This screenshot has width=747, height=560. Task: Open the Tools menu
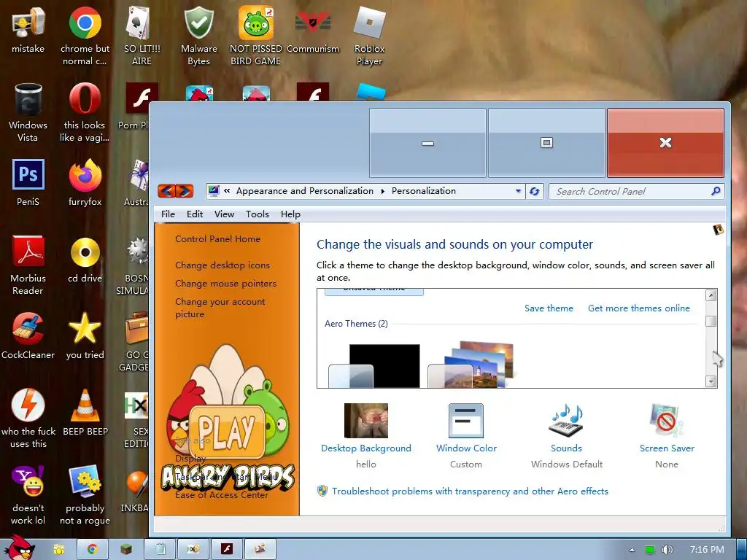tap(258, 214)
